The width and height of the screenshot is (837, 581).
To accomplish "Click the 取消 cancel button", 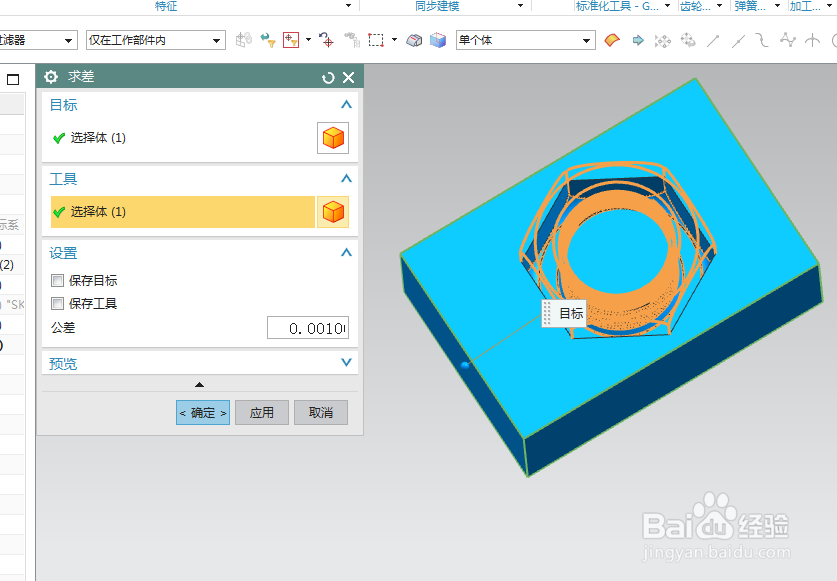I will (x=321, y=413).
